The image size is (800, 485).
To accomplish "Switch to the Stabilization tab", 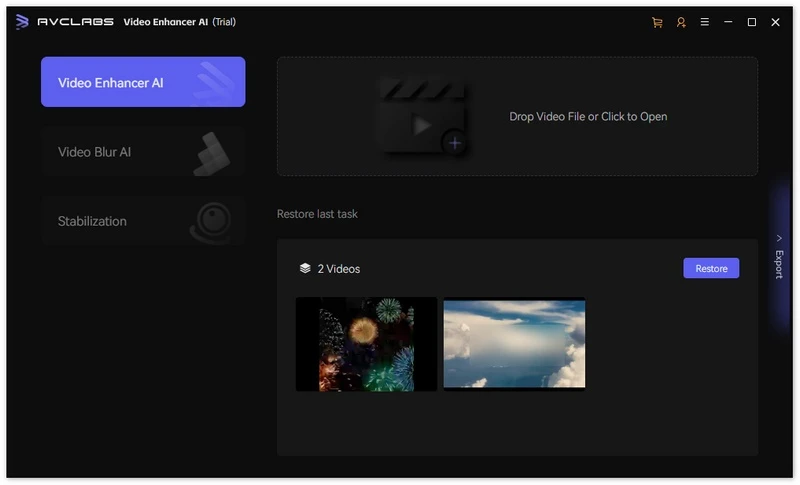I will tap(143, 221).
